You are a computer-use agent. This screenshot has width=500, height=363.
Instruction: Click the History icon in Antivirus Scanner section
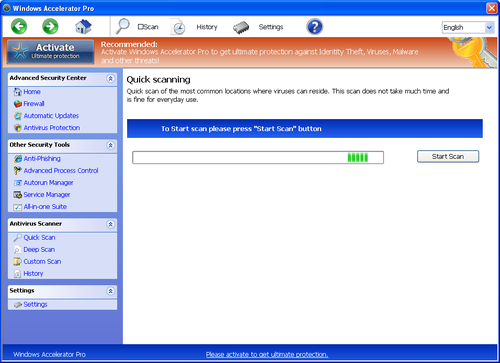pos(18,274)
